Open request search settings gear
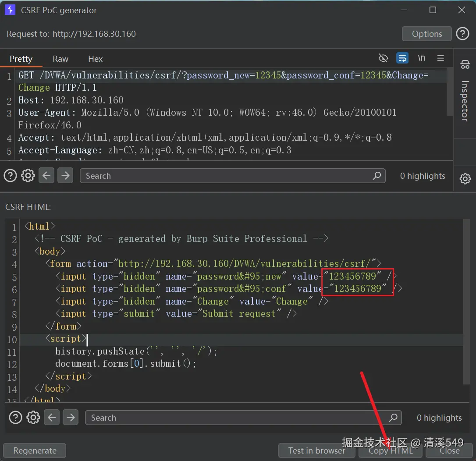The image size is (476, 461). coord(28,175)
